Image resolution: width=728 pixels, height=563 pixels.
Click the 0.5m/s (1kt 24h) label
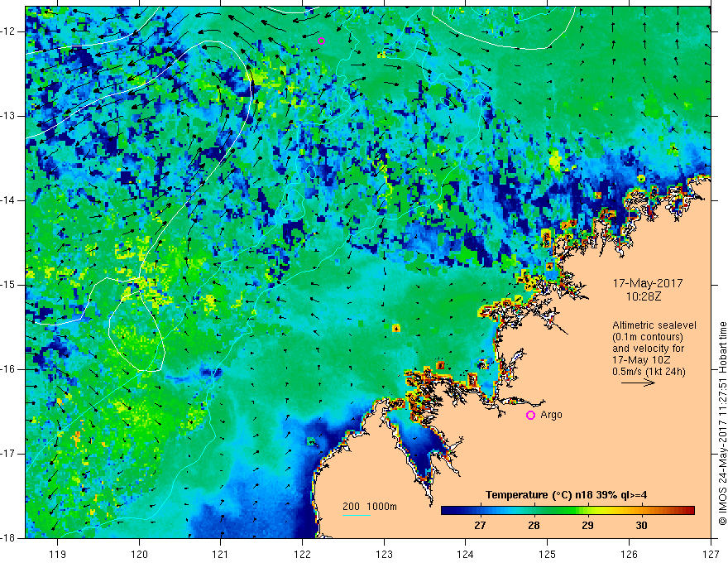click(649, 372)
